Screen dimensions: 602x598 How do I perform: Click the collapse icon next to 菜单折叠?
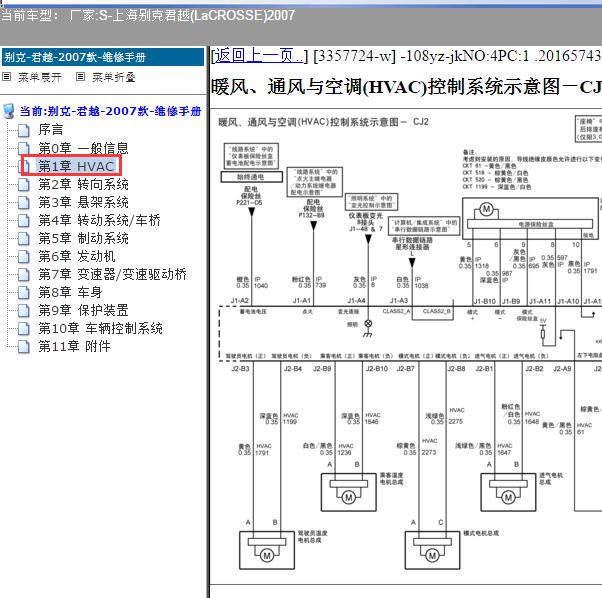(x=80, y=77)
